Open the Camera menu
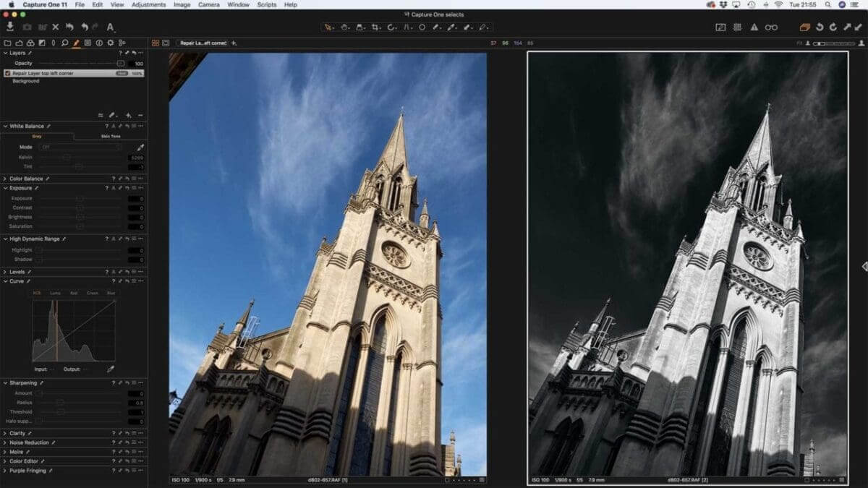This screenshot has width=868, height=488. pos(209,4)
